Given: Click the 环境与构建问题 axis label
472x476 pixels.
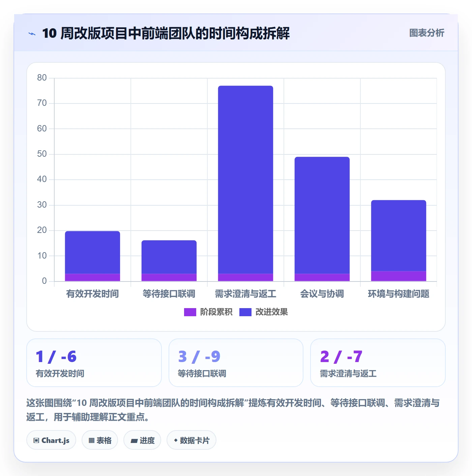Looking at the screenshot, I should (x=399, y=294).
